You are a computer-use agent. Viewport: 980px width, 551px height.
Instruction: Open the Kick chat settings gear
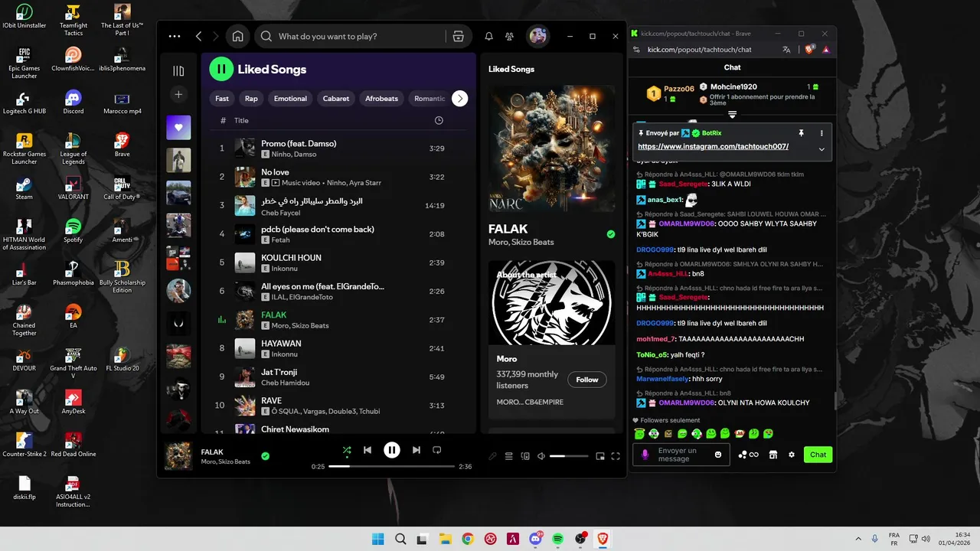click(791, 455)
